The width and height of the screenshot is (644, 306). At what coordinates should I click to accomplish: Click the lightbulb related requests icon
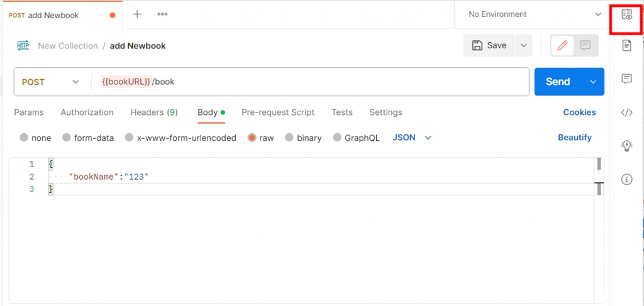click(x=626, y=146)
